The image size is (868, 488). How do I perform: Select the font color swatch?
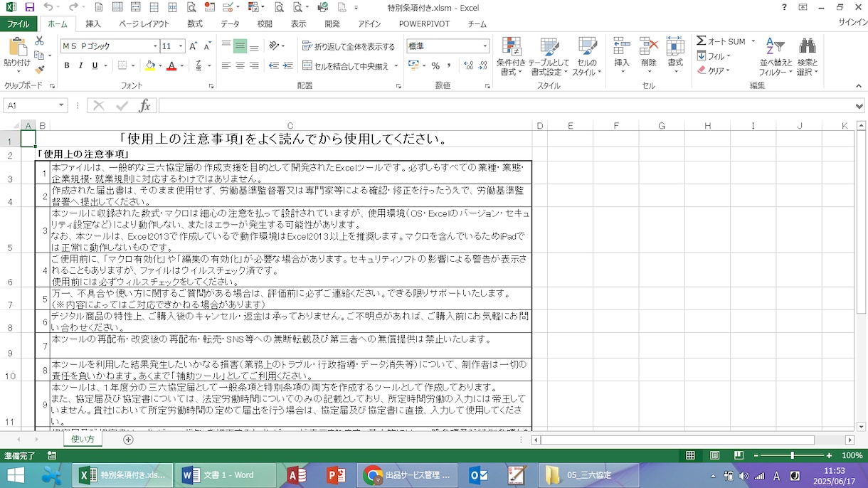[173, 65]
